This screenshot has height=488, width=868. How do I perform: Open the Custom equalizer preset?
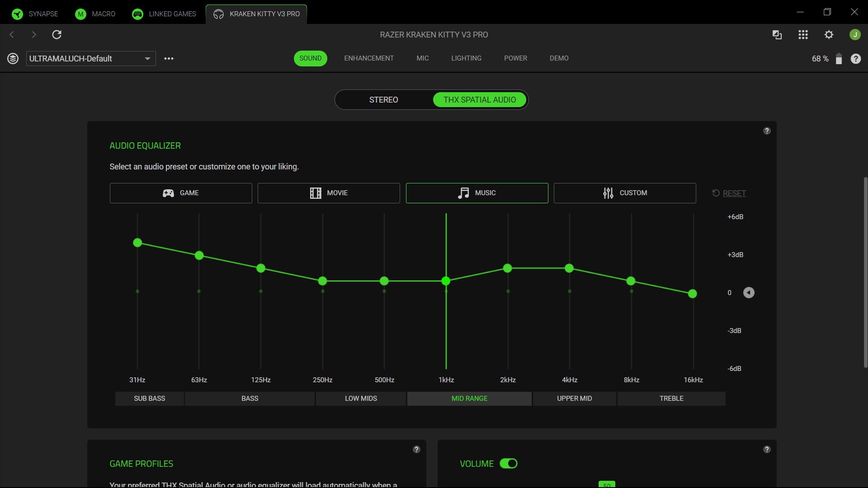point(624,193)
